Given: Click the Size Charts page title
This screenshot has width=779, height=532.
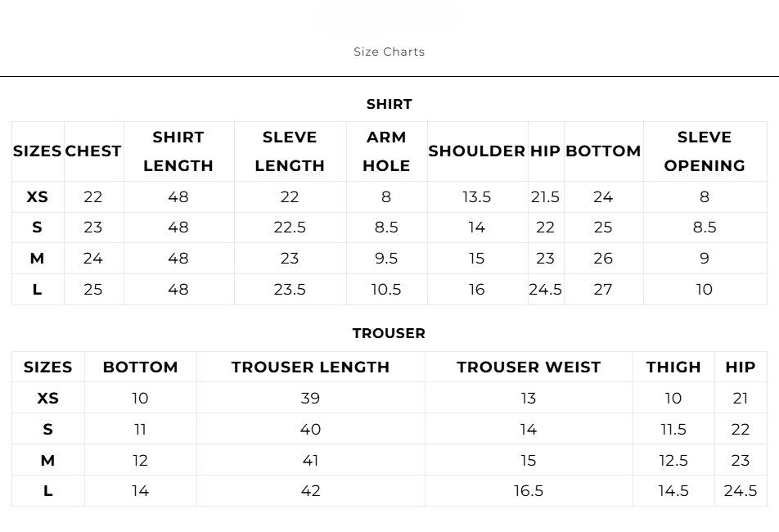Looking at the screenshot, I should pos(389,52).
